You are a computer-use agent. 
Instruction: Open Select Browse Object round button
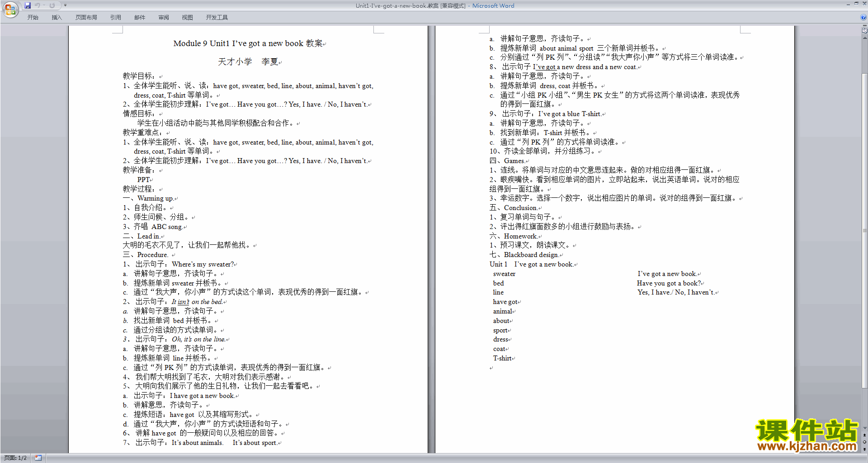864,442
